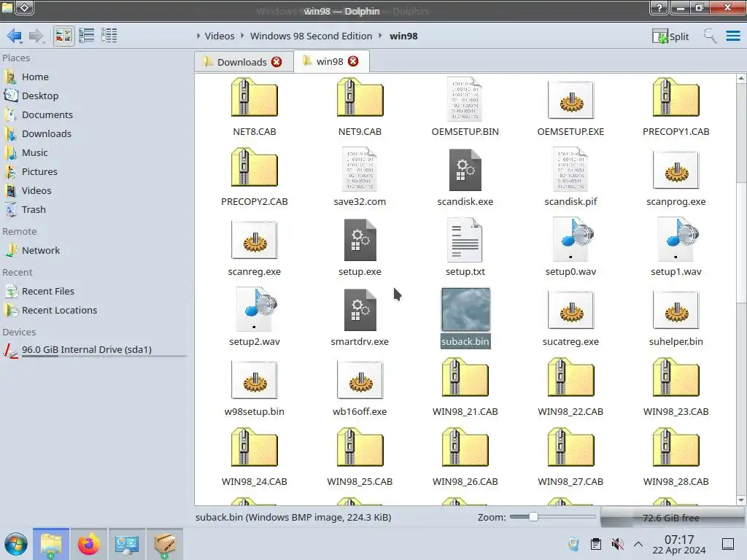Open Home in Places panel
Image resolution: width=747 pixels, height=560 pixels.
(35, 77)
